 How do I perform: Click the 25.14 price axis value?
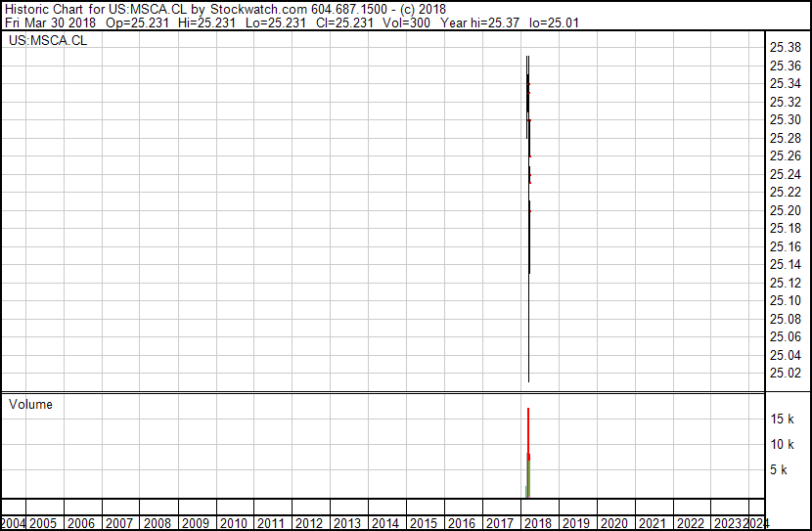point(785,264)
